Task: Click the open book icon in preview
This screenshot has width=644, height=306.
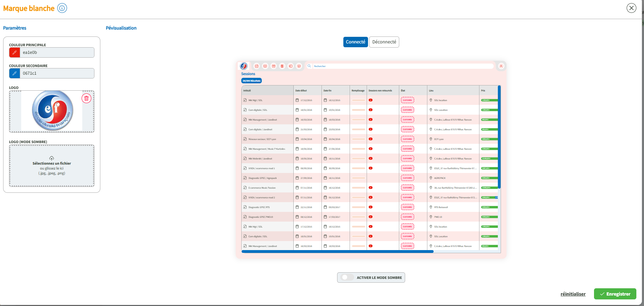Action: tap(265, 66)
